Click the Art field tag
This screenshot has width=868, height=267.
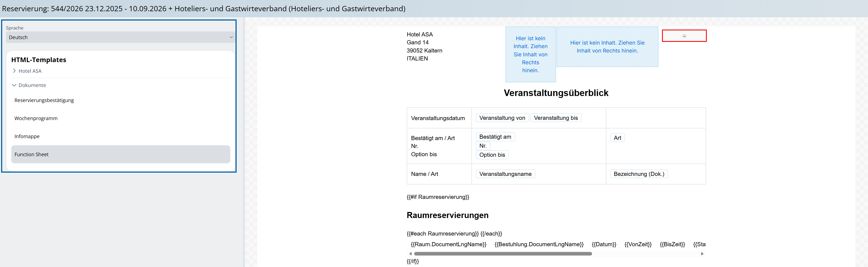[617, 138]
